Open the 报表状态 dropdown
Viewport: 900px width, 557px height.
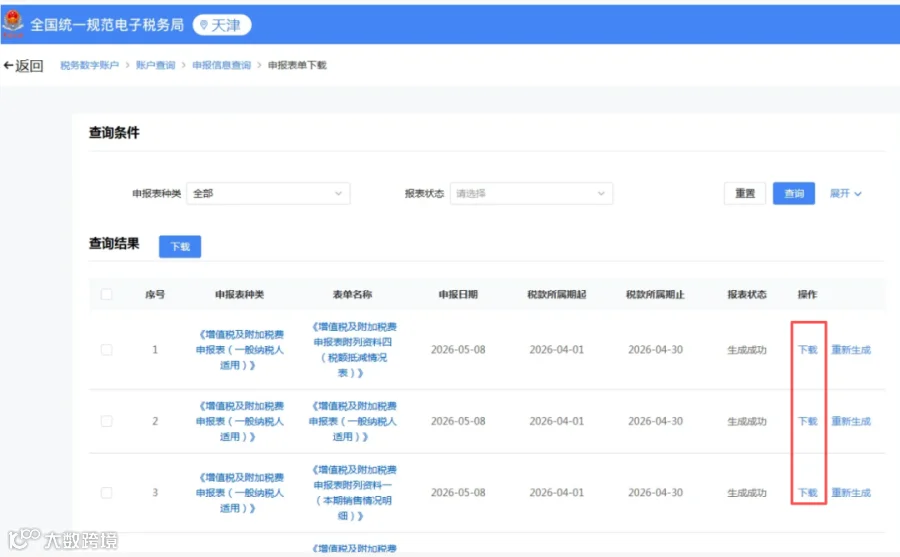[x=531, y=194]
